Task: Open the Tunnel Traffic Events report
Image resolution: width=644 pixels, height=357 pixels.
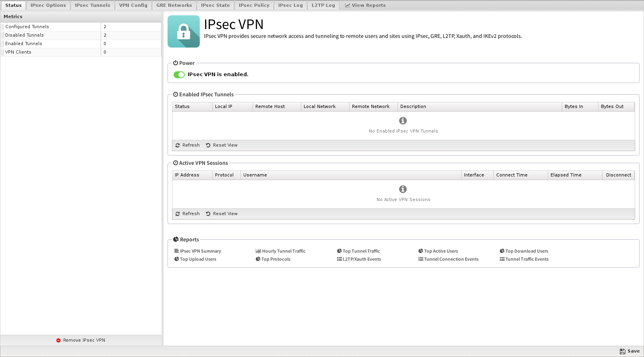Action: click(524, 259)
